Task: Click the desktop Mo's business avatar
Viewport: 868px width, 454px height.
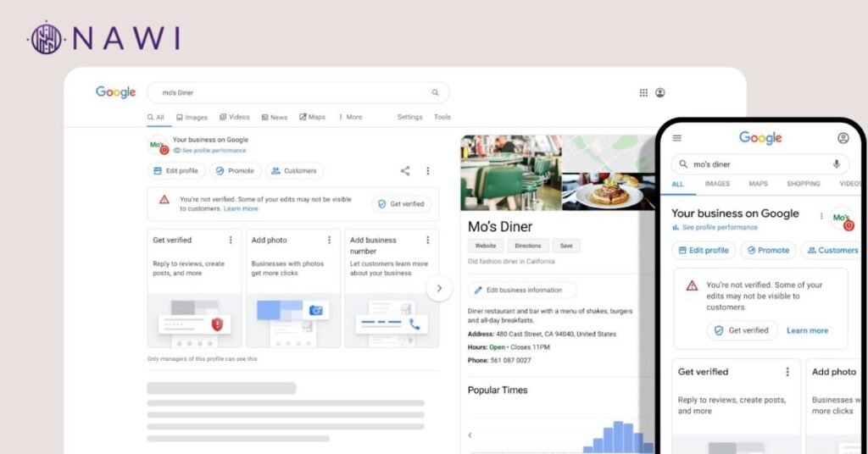Action: pyautogui.click(x=158, y=146)
